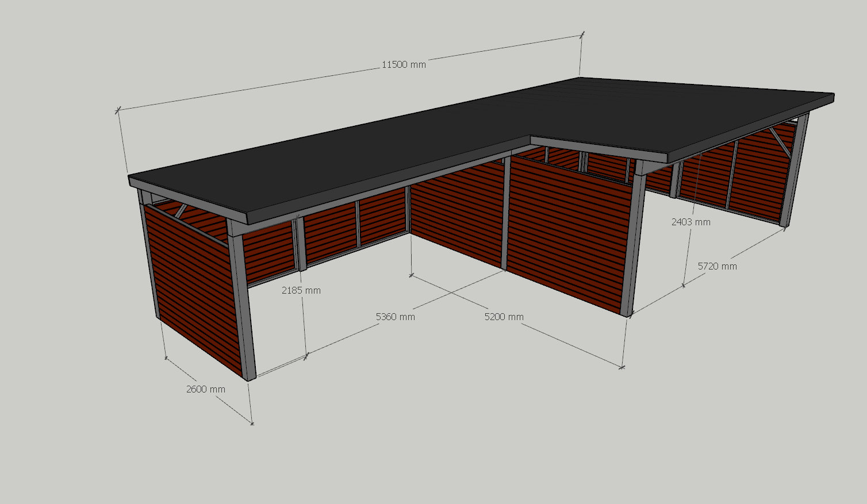Click the 2185 mm height dimension
This screenshot has width=867, height=504.
pyautogui.click(x=301, y=290)
